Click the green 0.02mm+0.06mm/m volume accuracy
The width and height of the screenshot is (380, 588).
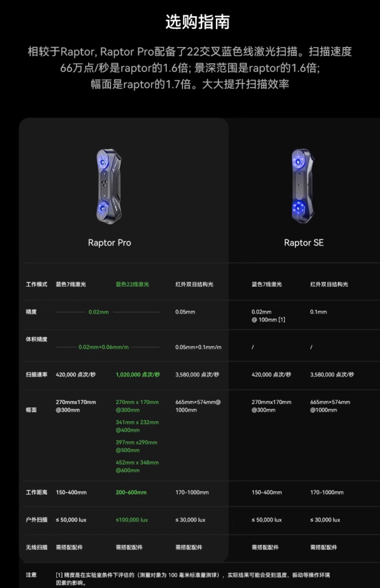[104, 347]
